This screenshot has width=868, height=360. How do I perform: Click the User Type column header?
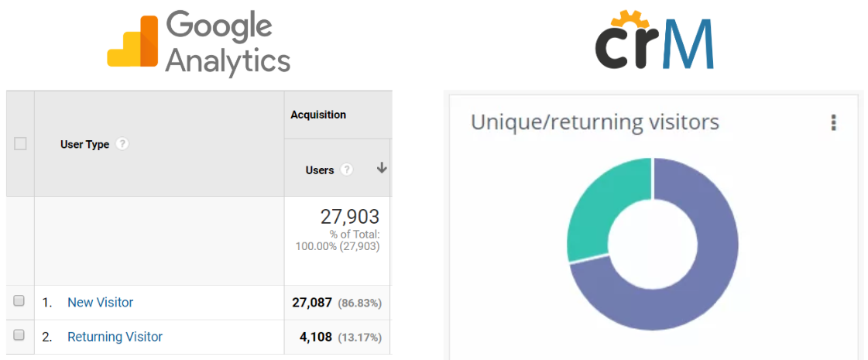(84, 145)
